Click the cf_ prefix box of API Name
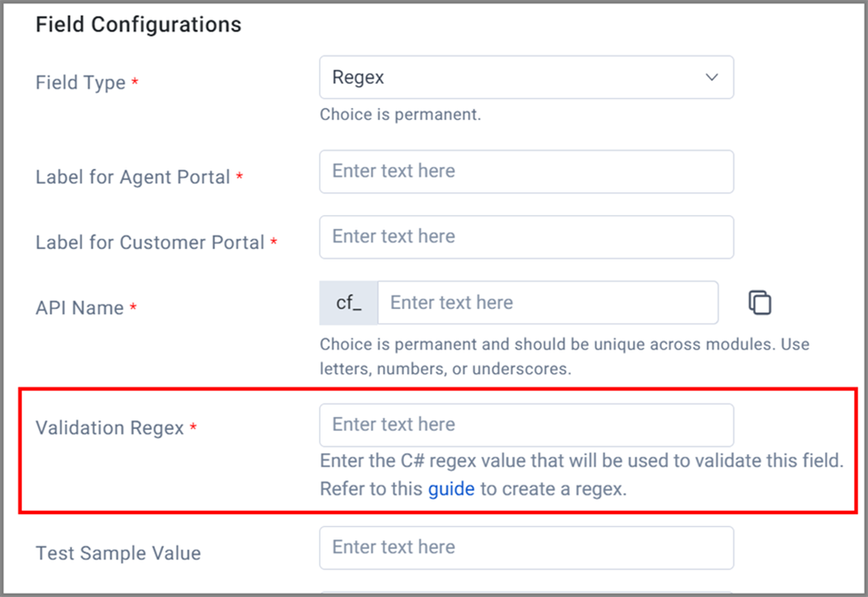The height and width of the screenshot is (597, 868). click(x=349, y=303)
